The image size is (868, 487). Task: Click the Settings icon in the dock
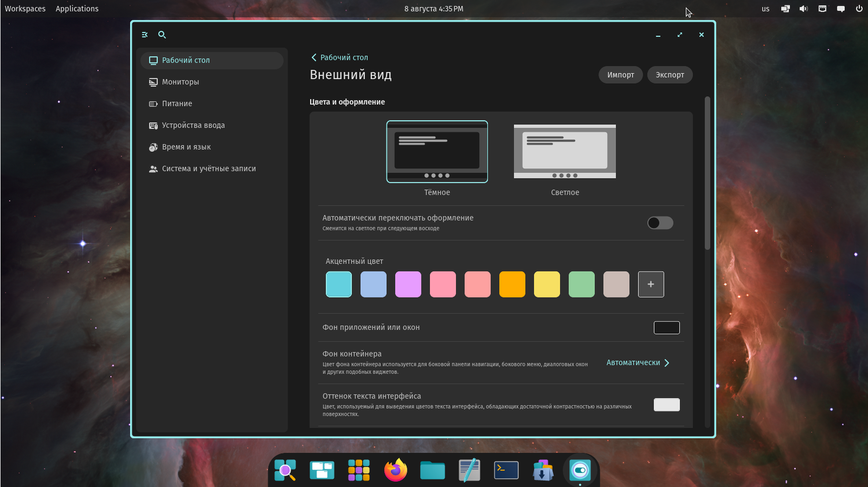(x=580, y=470)
